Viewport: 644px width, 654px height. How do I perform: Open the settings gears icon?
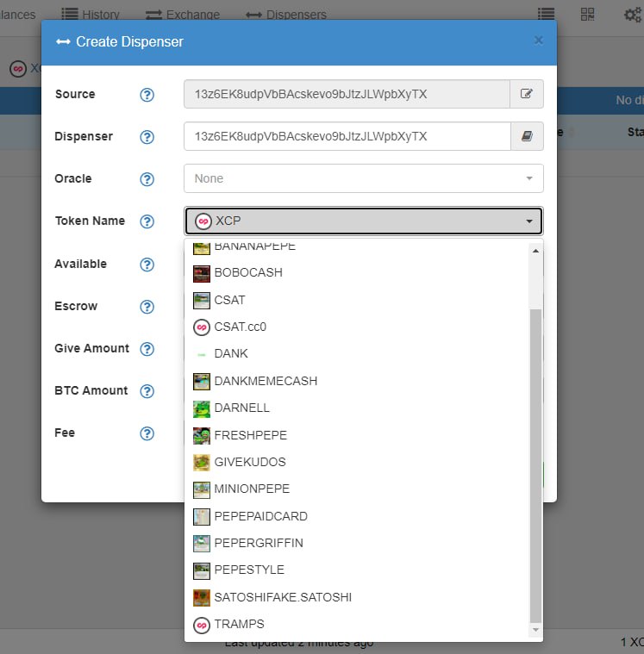[x=633, y=15]
